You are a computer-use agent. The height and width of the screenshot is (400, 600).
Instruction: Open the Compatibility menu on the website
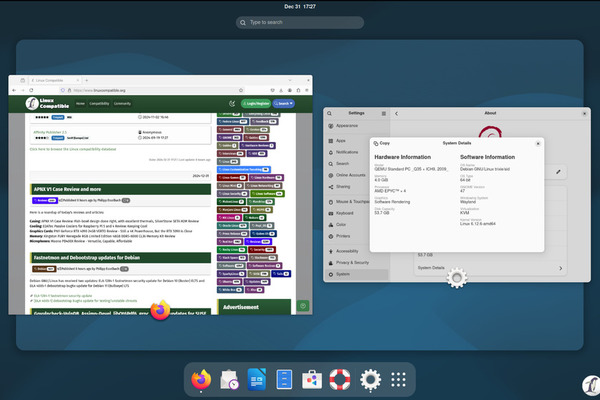tap(99, 104)
